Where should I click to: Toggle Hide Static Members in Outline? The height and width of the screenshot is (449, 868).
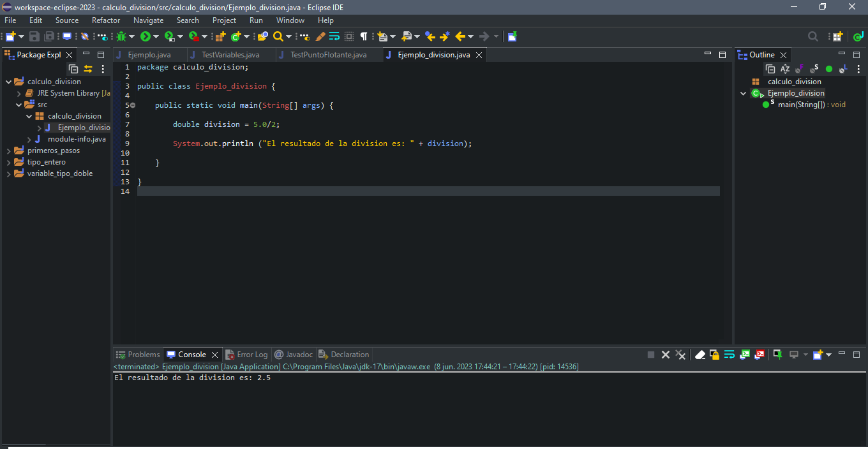pos(814,69)
